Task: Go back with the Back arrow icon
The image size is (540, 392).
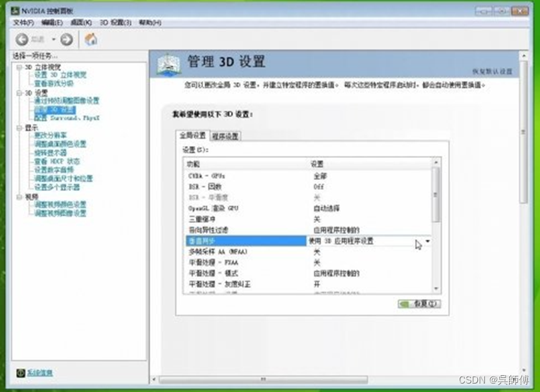Action: pos(22,39)
